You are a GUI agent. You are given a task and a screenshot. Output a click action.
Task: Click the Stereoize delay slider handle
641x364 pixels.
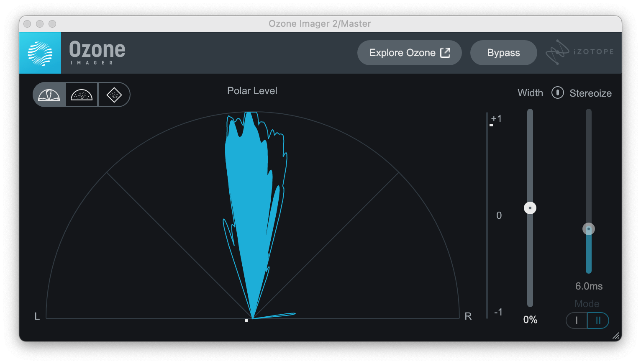click(x=589, y=229)
